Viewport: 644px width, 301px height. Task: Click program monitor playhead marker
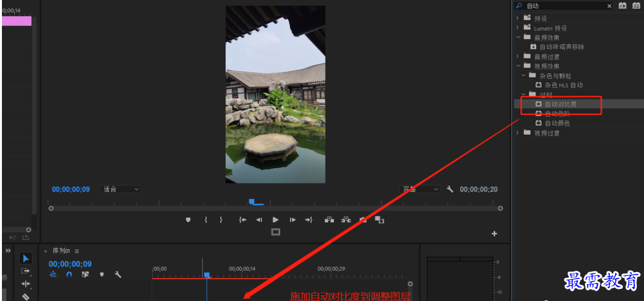tap(252, 202)
